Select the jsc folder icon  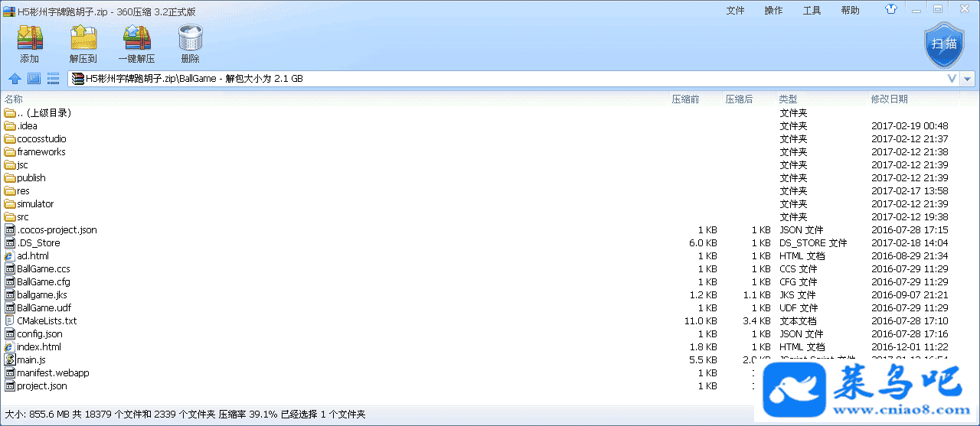pyautogui.click(x=10, y=165)
